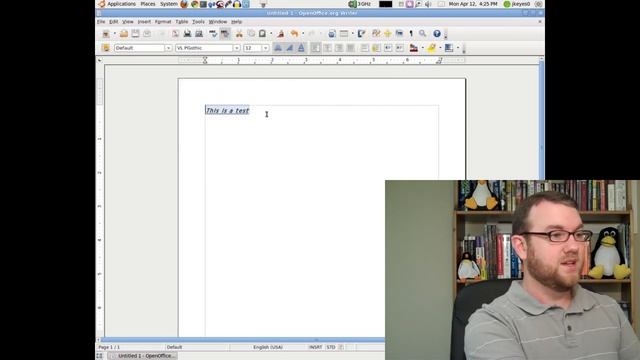Click the Show Draw Functions icon
640x360 pixels.
click(361, 34)
